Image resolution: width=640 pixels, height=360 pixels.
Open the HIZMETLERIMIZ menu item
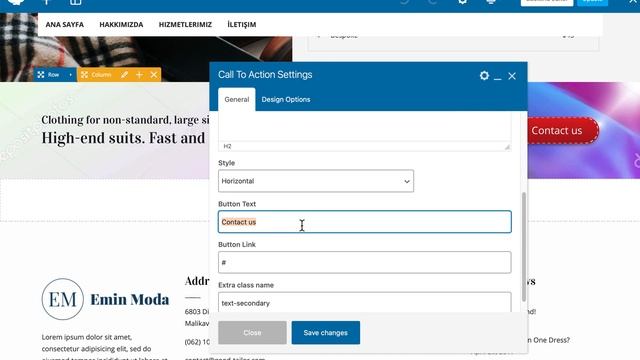pyautogui.click(x=185, y=24)
